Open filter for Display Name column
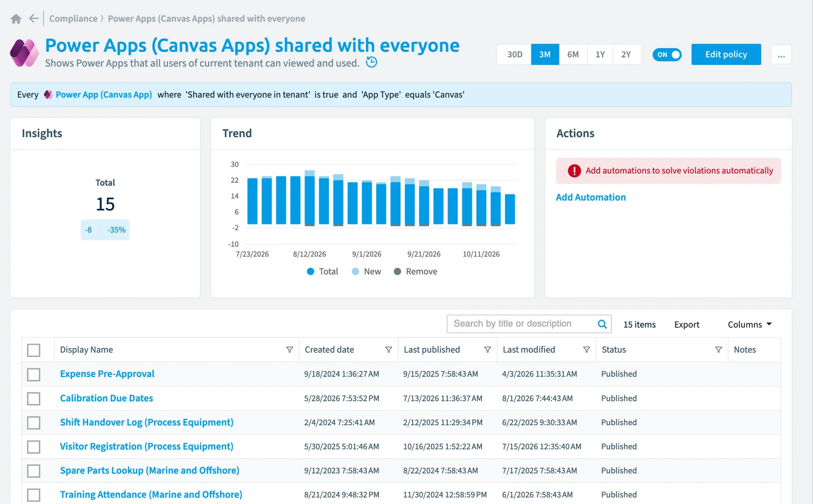The height and width of the screenshot is (504, 813). 290,350
